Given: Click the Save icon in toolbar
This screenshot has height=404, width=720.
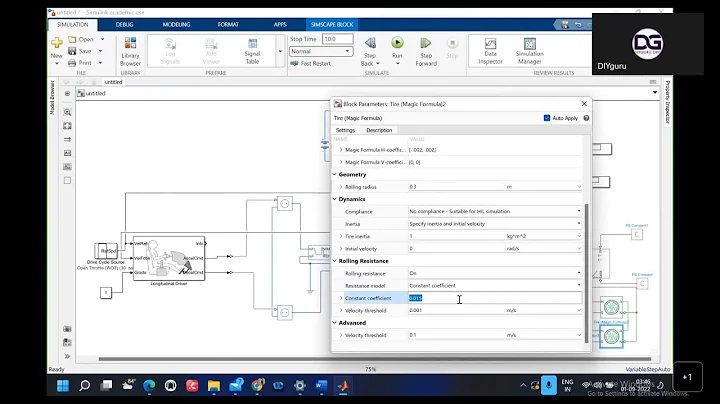Looking at the screenshot, I should tap(72, 51).
